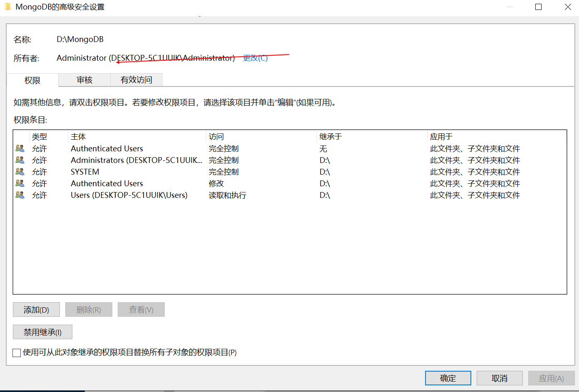Click the folder icon in the title bar
The width and height of the screenshot is (579, 392).
pyautogui.click(x=8, y=7)
